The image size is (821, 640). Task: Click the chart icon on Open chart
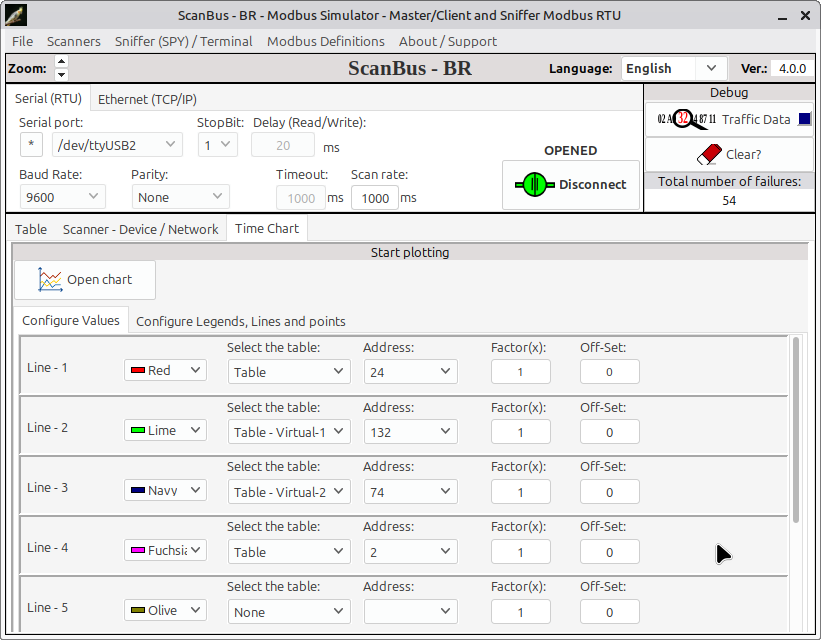50,280
